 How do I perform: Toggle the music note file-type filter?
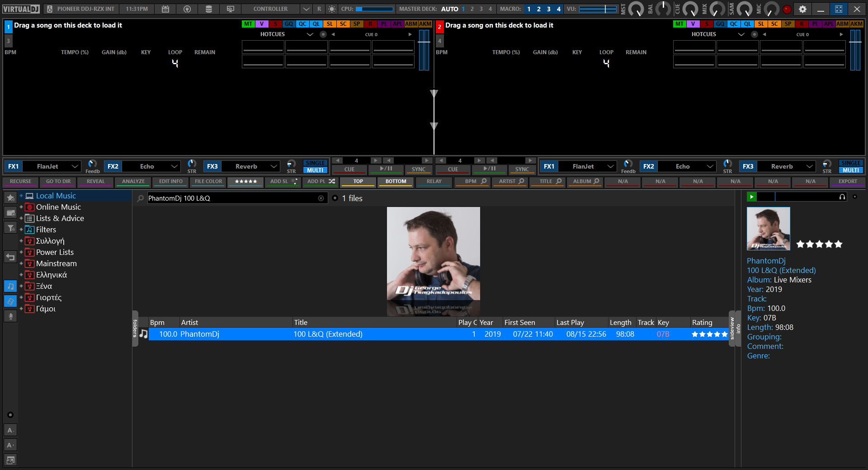tap(10, 286)
